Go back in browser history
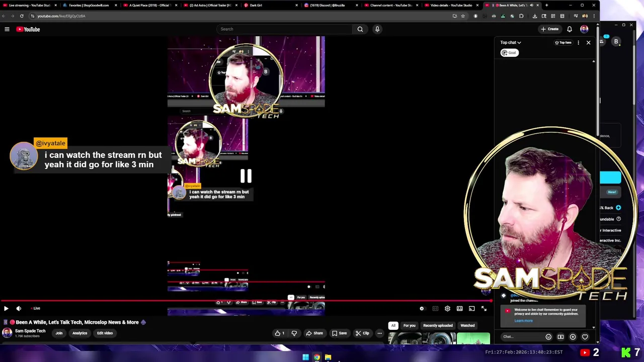This screenshot has height=362, width=644. pos(4,16)
